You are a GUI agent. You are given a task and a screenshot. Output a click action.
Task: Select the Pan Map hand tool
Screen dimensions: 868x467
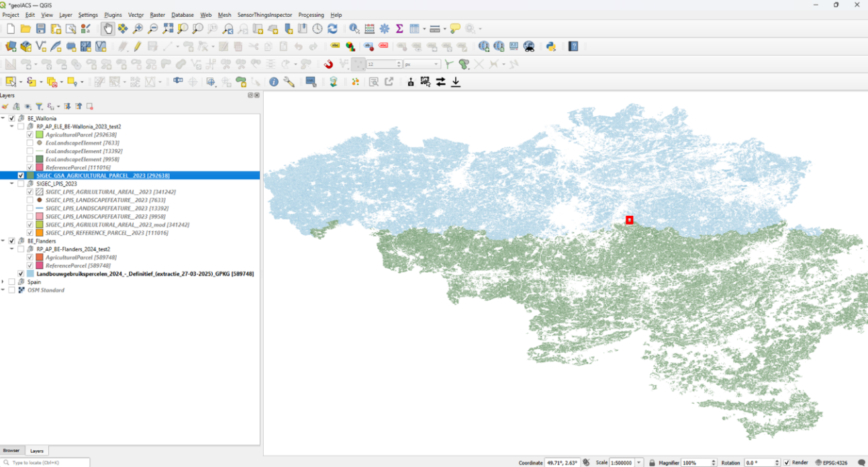click(x=108, y=29)
